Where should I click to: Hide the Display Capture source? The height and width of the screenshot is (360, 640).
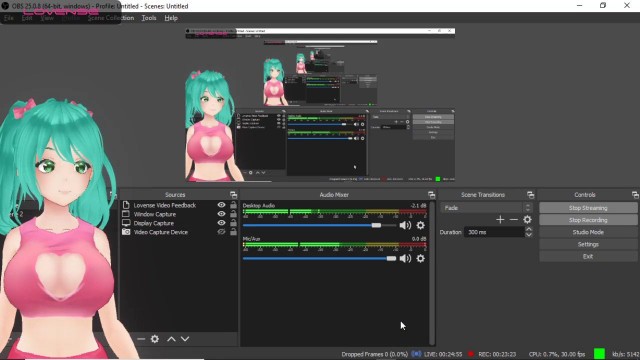click(221, 223)
